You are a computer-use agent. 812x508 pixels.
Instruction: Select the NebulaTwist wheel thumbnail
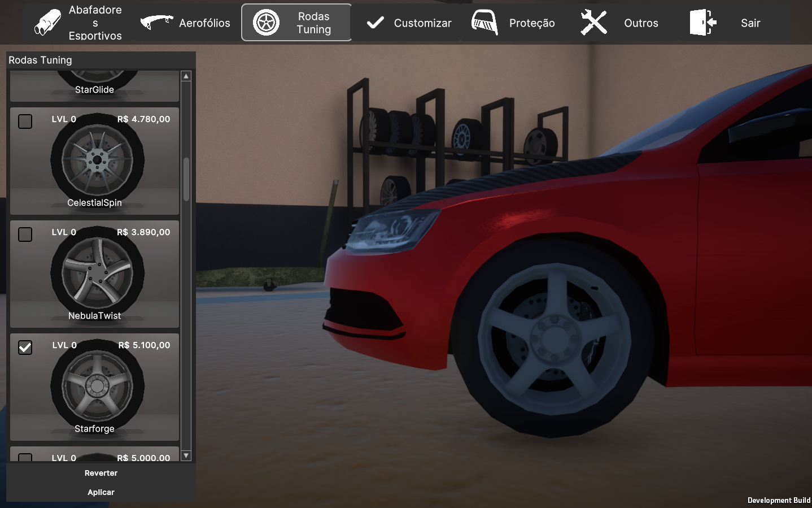[x=97, y=273]
